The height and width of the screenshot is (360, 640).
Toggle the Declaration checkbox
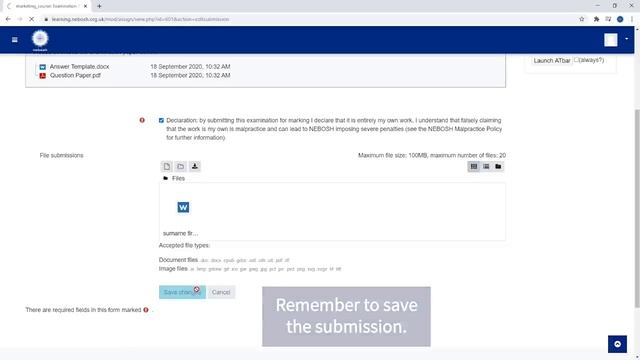(161, 120)
